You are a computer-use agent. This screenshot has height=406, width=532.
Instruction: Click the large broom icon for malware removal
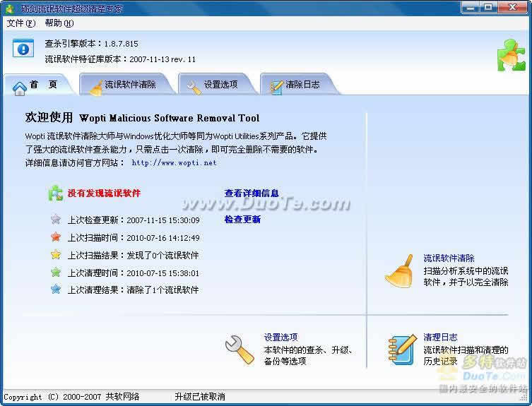pos(400,271)
